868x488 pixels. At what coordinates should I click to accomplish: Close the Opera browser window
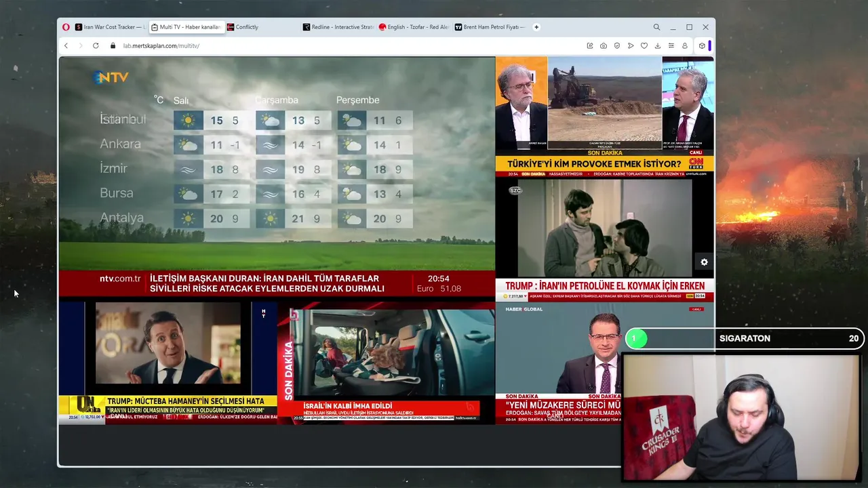[705, 27]
